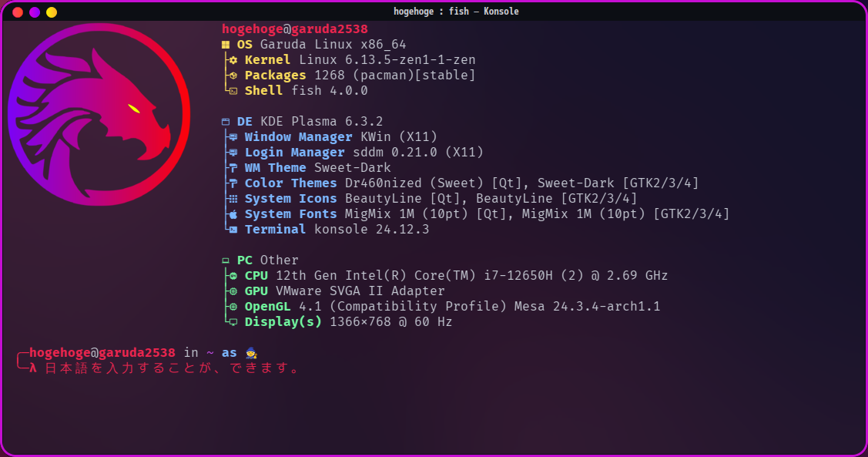This screenshot has height=457, width=868.
Task: Click the tilde directory in the prompt
Action: click(x=209, y=353)
